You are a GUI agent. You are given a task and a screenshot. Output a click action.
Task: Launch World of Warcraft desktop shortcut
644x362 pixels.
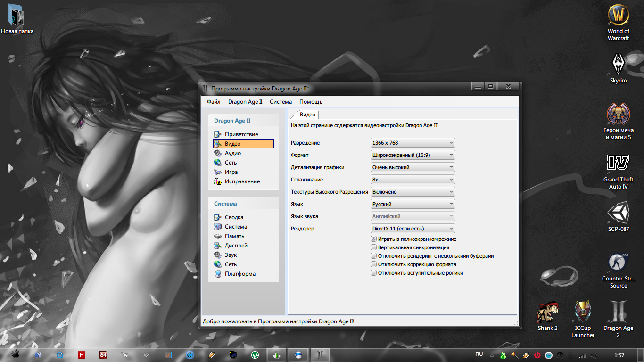click(x=618, y=23)
